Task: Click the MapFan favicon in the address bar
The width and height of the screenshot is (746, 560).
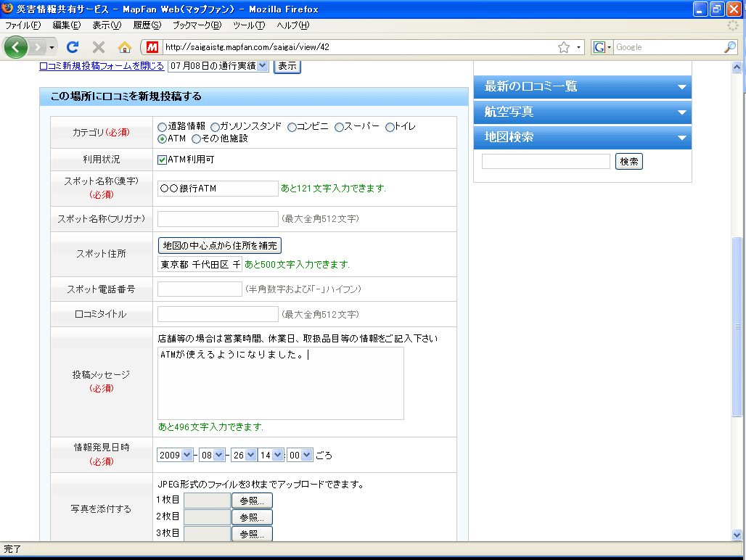Action: click(151, 46)
